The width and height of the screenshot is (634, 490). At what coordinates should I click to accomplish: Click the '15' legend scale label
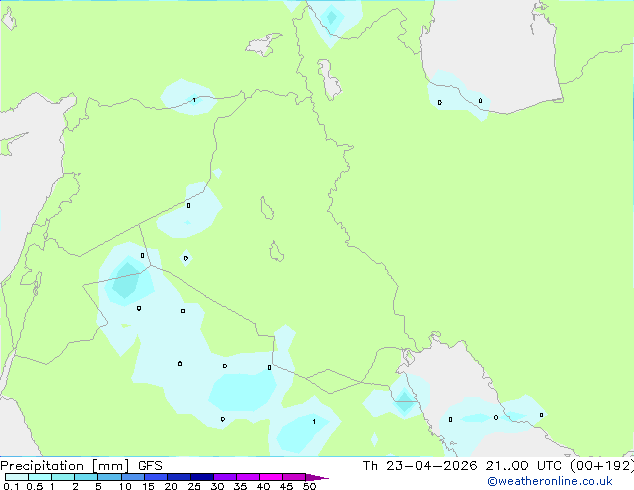(148, 486)
